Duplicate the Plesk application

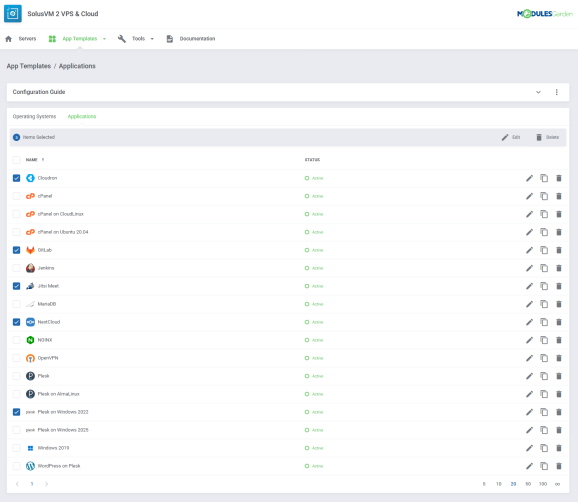pyautogui.click(x=544, y=376)
